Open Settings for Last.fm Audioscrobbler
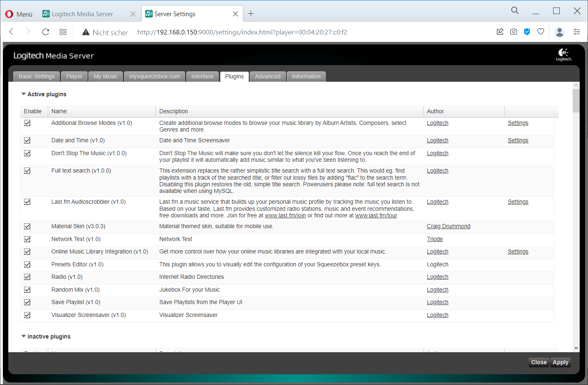The width and height of the screenshot is (588, 385). [518, 202]
